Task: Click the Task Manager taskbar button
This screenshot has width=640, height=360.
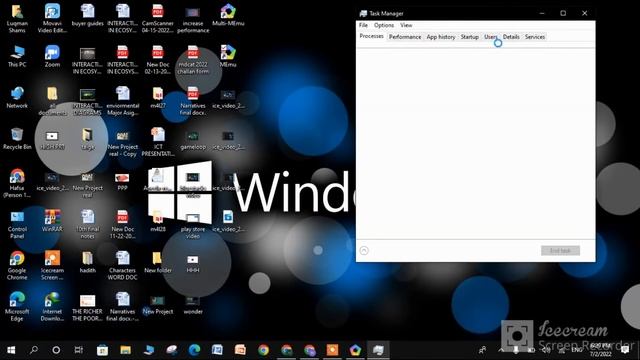Action: click(x=378, y=350)
